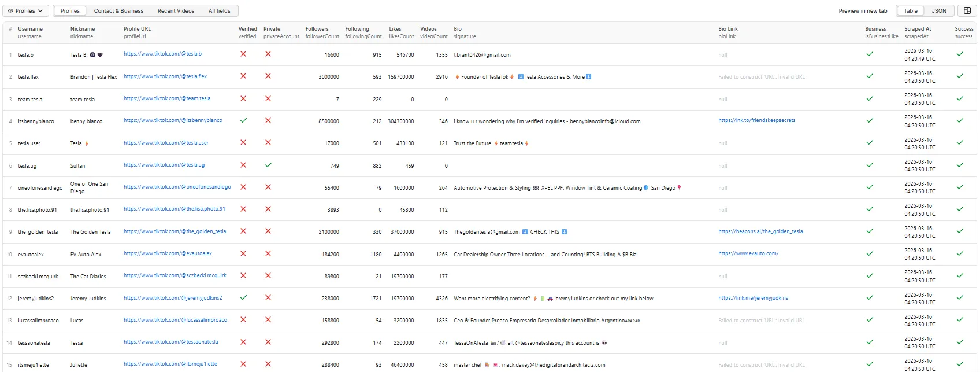
Task: Select follower count 3000000
Action: point(329,77)
